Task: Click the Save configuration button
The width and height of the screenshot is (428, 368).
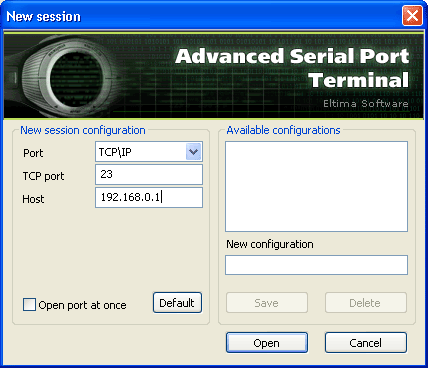Action: click(x=267, y=303)
